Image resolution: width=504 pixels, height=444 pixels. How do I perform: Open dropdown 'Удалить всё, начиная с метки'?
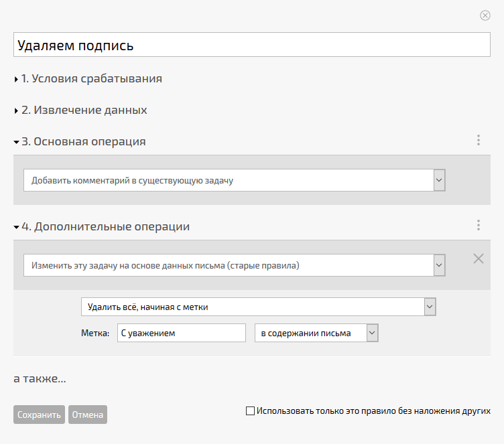tap(259, 307)
